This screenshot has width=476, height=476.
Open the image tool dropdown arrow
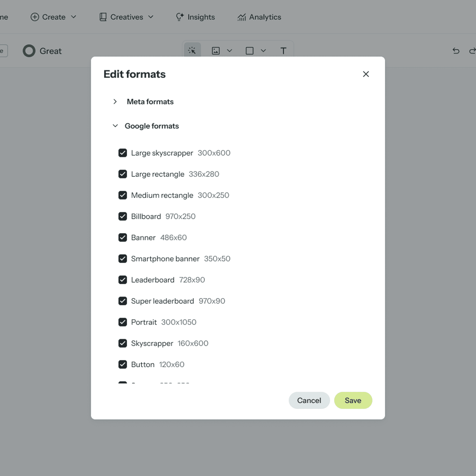[229, 51]
